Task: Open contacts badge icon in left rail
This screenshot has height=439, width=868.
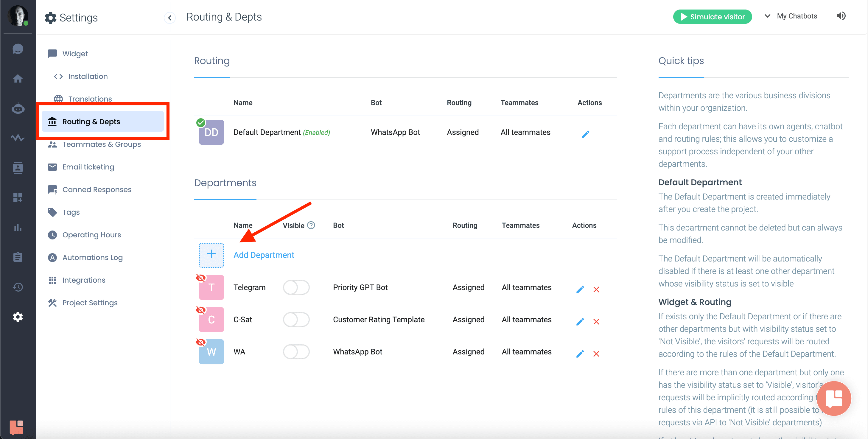Action: tap(18, 167)
